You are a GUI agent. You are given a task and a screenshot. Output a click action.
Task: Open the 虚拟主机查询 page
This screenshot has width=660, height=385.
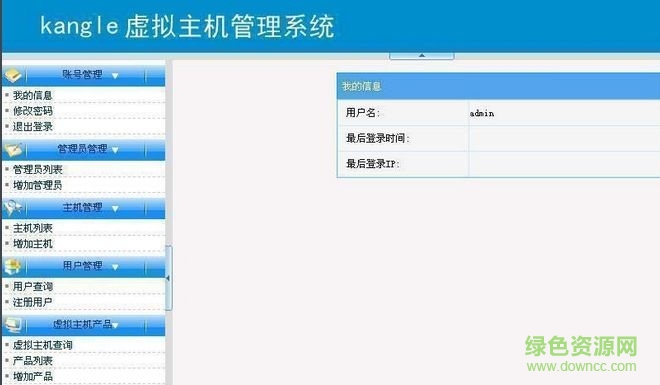click(43, 345)
